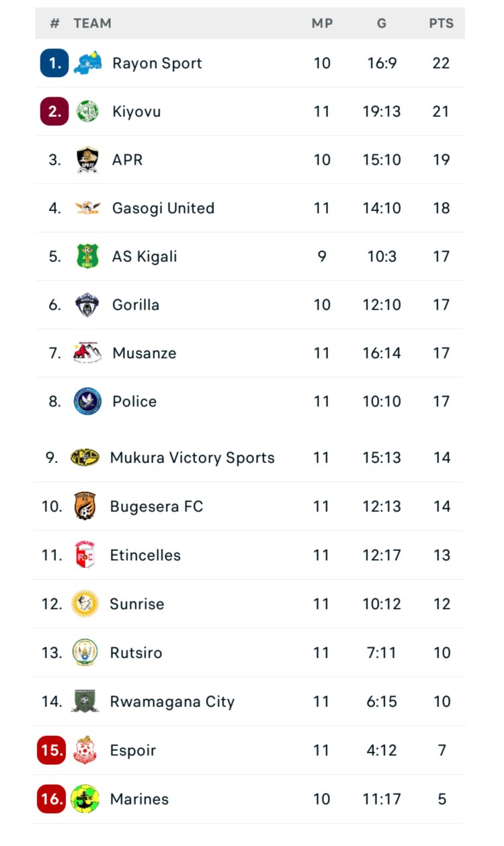This screenshot has width=504, height=846.
Task: Open Rwamagana City team link
Action: pyautogui.click(x=172, y=702)
